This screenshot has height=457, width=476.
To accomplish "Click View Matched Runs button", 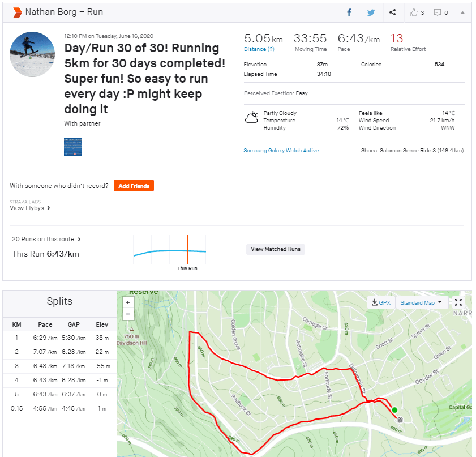I will click(276, 249).
